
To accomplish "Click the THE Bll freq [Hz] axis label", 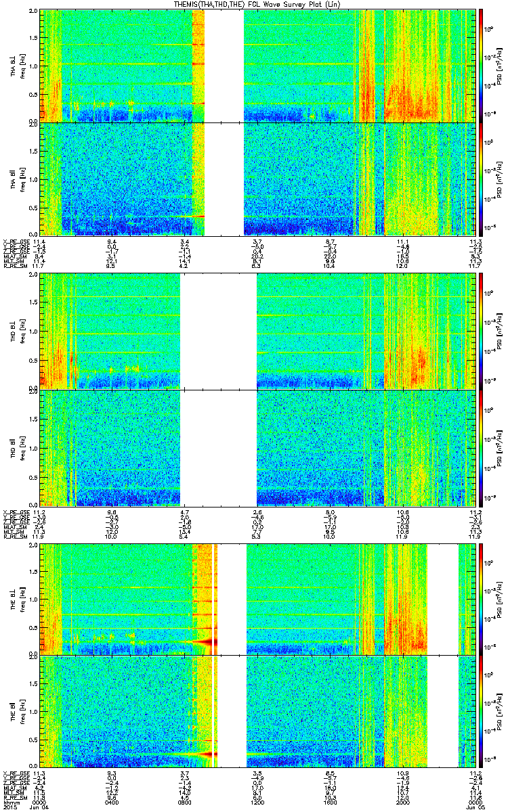I will pos(23,711).
